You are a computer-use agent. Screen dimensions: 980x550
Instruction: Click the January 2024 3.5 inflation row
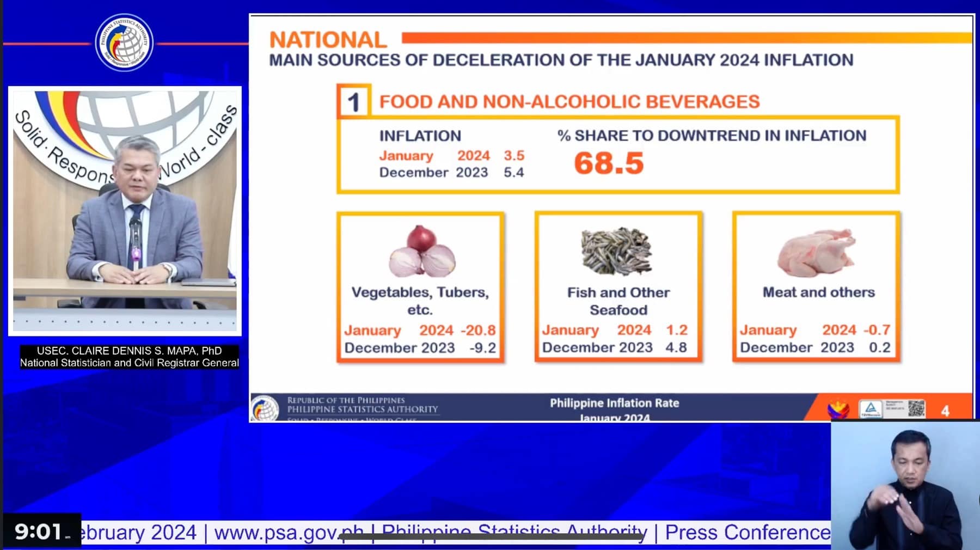pos(452,155)
